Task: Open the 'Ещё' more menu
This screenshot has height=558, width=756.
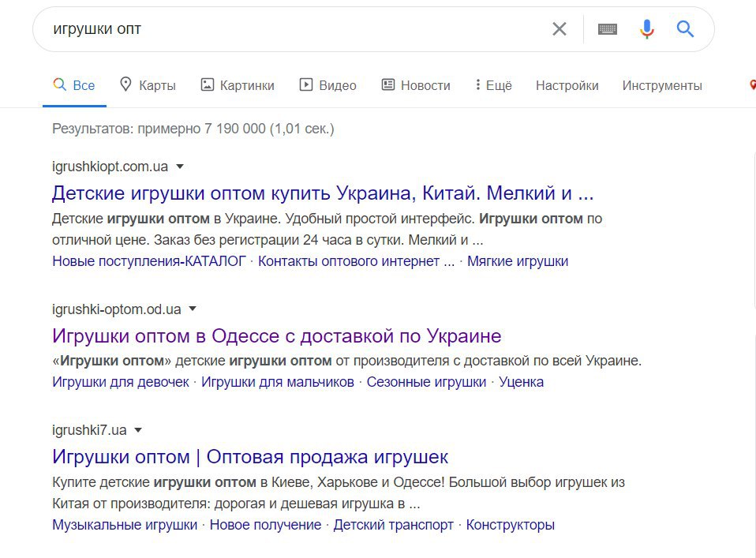Action: coord(493,85)
